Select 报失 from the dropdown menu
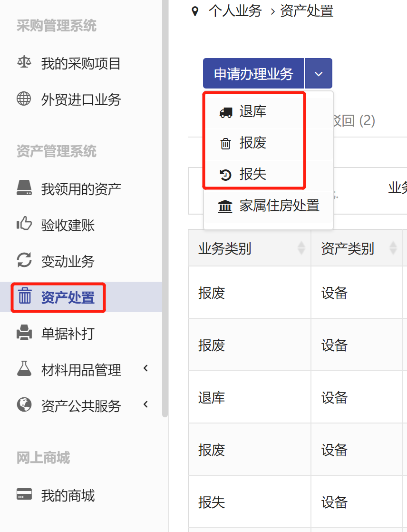407x532 pixels. point(252,174)
